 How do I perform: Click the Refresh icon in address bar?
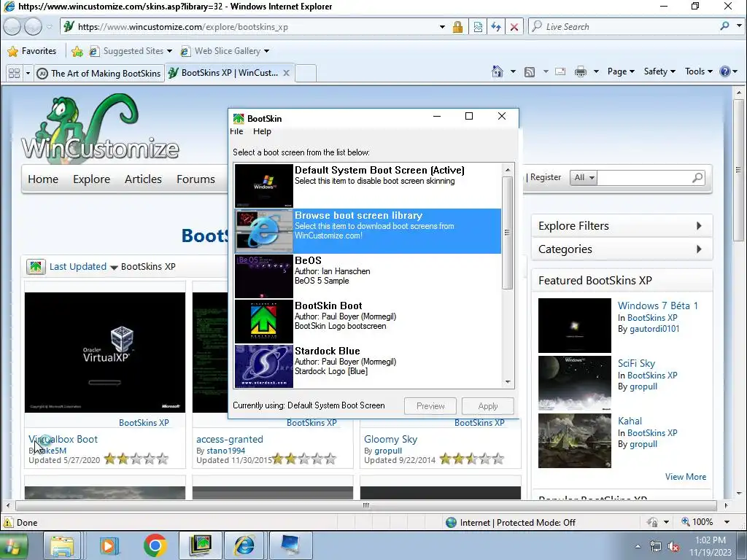pos(496,27)
